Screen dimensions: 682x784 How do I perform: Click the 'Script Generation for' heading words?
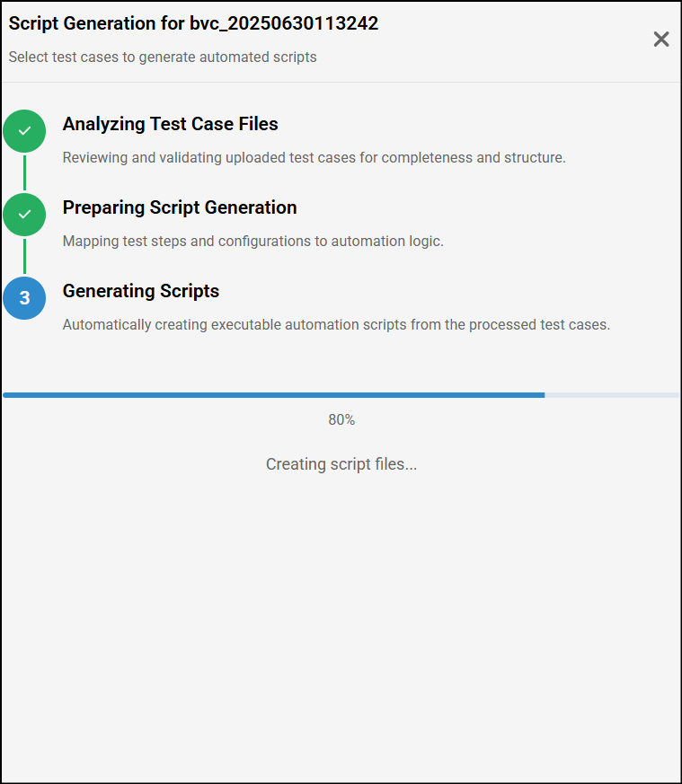[96, 24]
